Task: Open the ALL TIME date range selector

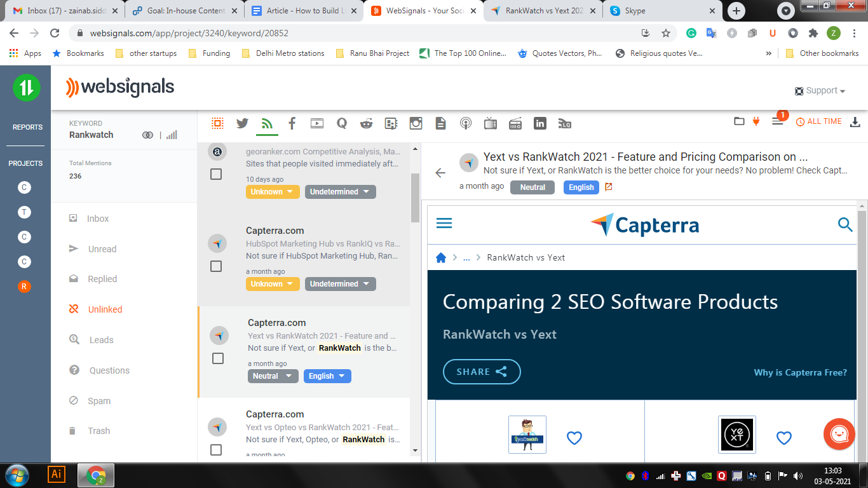Action: pyautogui.click(x=819, y=121)
